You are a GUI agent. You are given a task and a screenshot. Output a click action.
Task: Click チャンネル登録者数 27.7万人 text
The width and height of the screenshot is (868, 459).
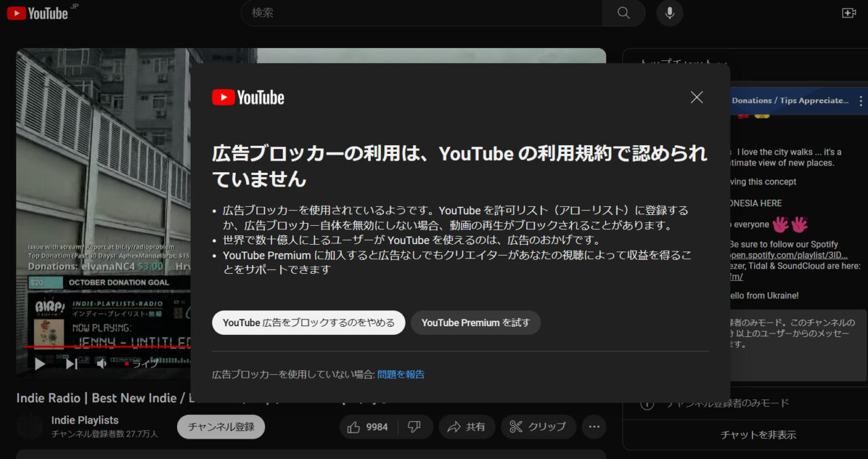(x=104, y=434)
